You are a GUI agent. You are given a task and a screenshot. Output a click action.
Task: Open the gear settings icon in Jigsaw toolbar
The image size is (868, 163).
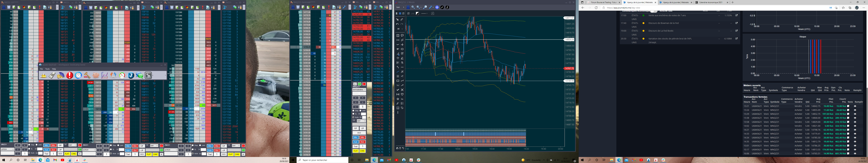[x=148, y=75]
